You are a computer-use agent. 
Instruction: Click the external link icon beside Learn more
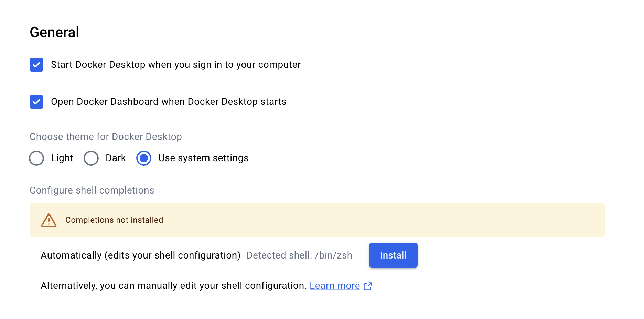tap(368, 286)
